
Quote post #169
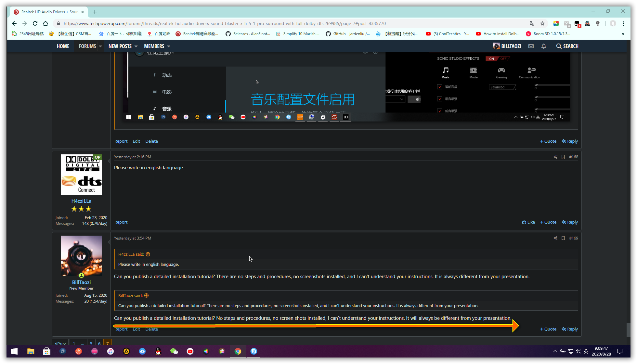coord(548,329)
